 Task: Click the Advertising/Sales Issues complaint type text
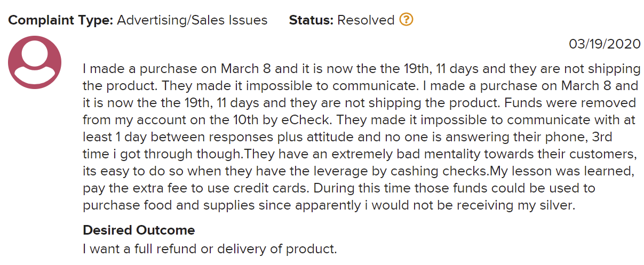click(192, 21)
